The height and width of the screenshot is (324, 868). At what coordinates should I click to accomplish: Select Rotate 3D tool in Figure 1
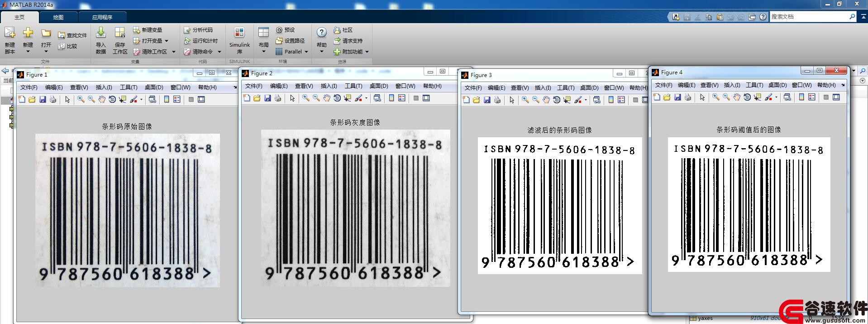pyautogui.click(x=112, y=99)
